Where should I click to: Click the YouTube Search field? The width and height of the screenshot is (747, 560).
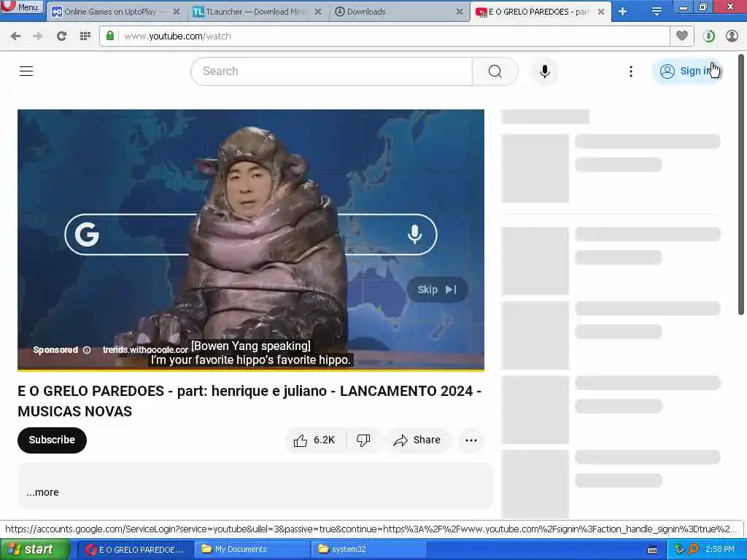[332, 71]
